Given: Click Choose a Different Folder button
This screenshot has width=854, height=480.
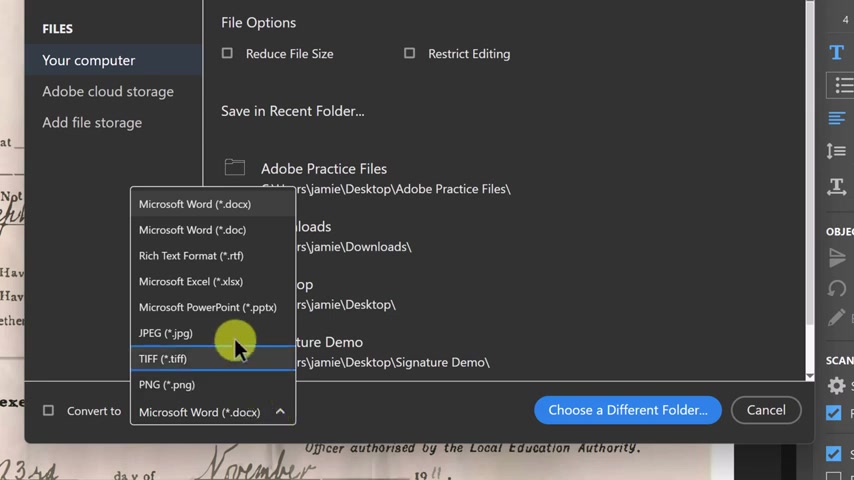Looking at the screenshot, I should coord(627,410).
